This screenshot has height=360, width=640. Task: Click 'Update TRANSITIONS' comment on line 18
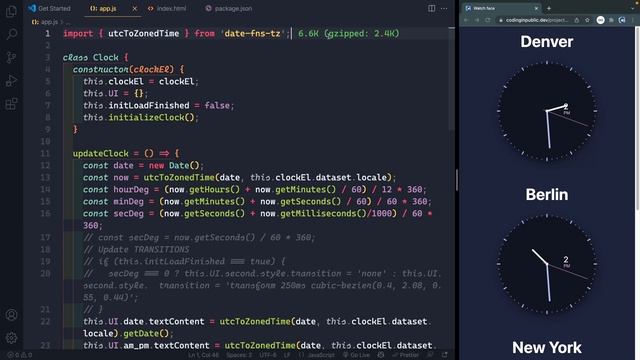[143, 249]
